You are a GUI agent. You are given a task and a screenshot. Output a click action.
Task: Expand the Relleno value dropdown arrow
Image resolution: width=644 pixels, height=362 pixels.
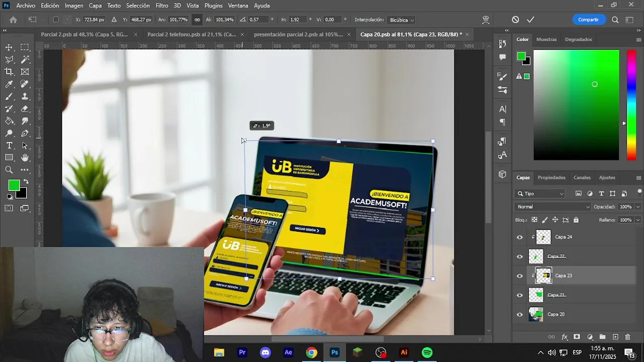[x=638, y=220]
